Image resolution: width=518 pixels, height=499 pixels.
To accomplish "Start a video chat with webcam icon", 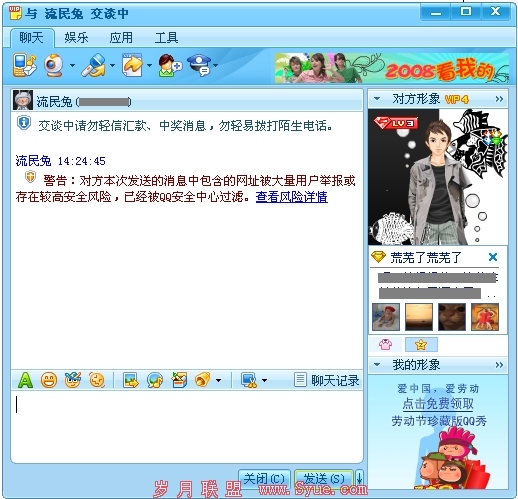I will click(x=53, y=65).
